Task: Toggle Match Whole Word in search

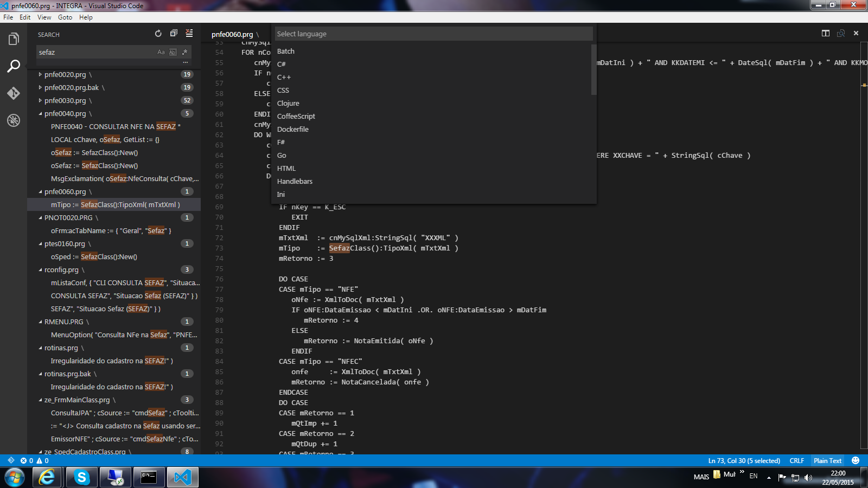Action: pyautogui.click(x=173, y=53)
